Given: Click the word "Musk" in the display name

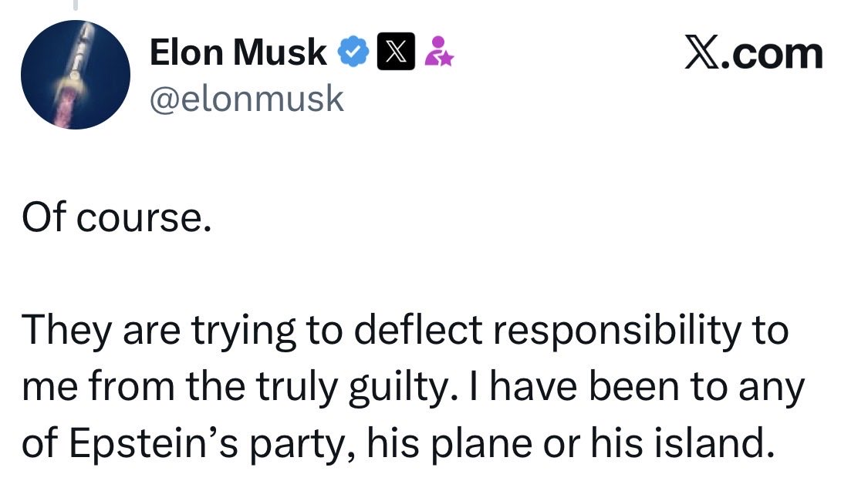Looking at the screenshot, I should (x=280, y=52).
